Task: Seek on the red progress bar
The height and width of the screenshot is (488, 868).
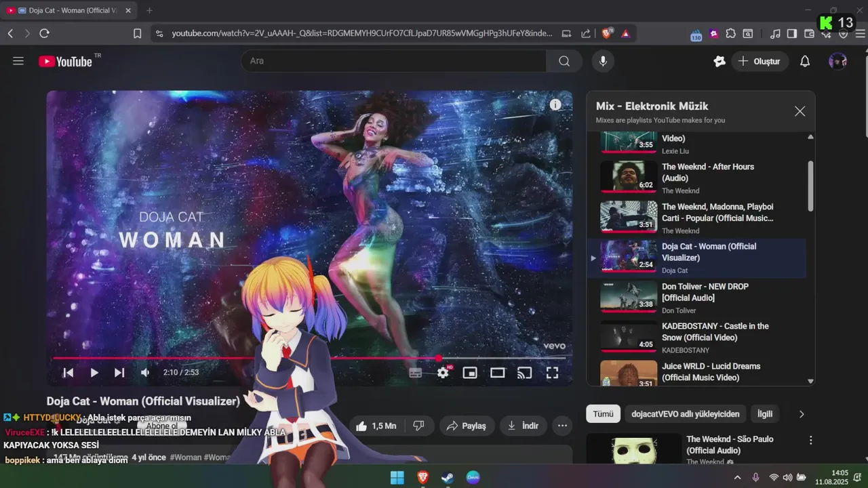Action: point(309,358)
